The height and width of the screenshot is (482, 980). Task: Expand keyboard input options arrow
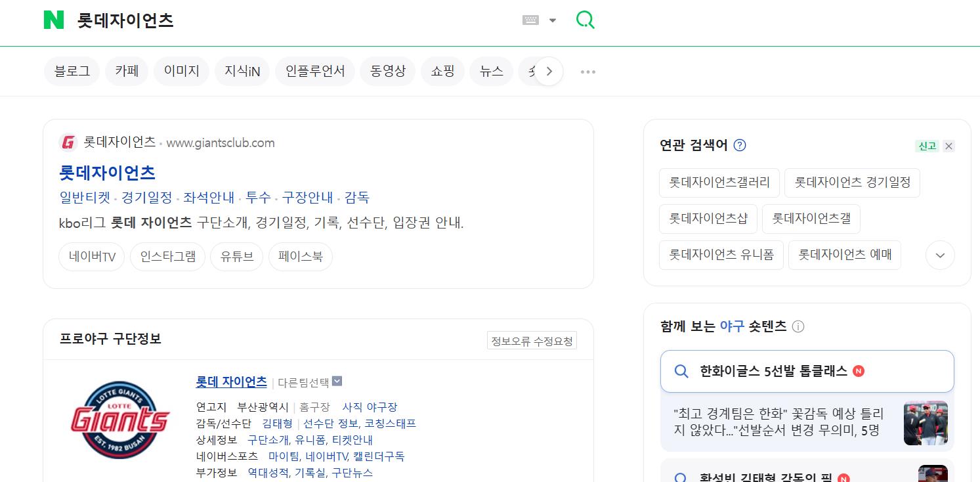tap(553, 20)
